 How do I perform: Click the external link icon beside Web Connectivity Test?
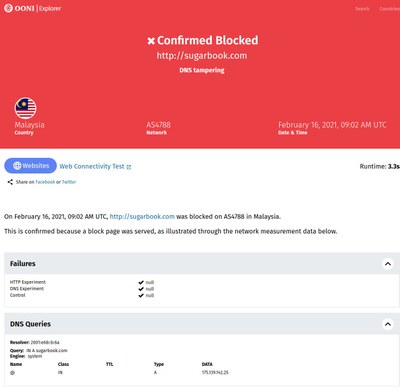tap(129, 167)
